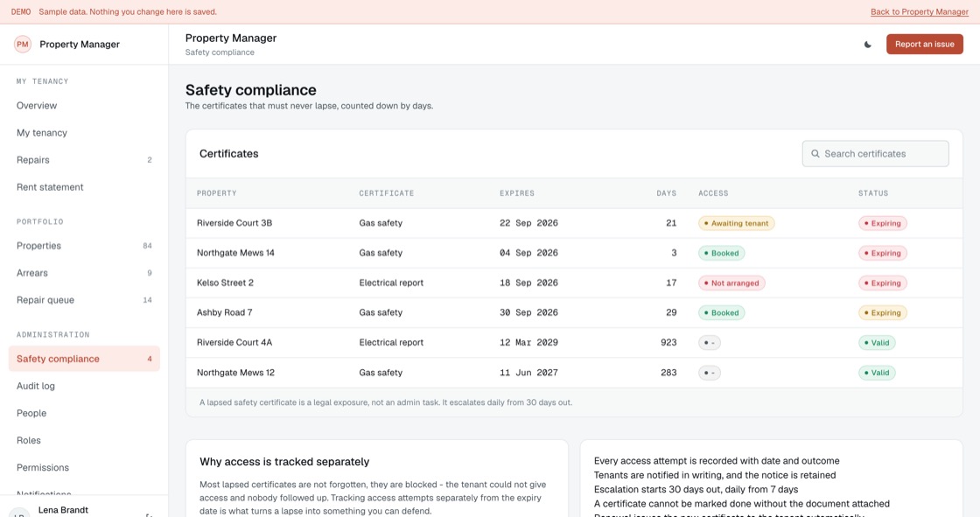
Task: Open My tenancy page
Action: tap(84, 133)
